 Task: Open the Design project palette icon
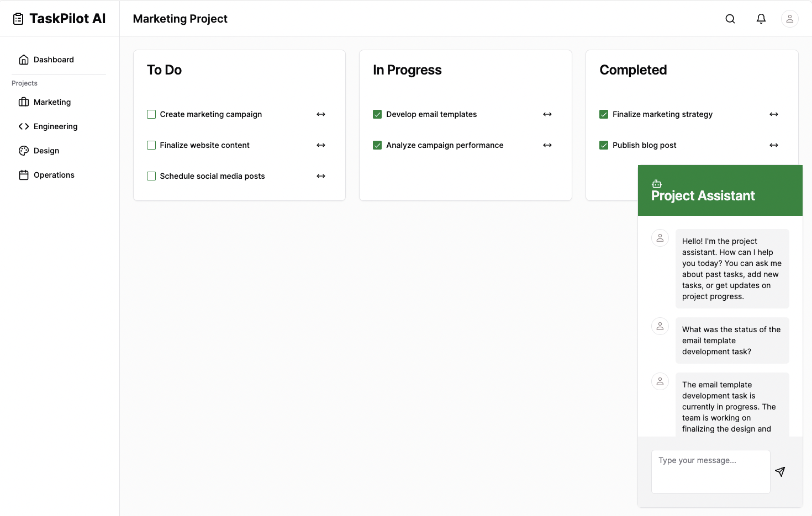tap(24, 150)
